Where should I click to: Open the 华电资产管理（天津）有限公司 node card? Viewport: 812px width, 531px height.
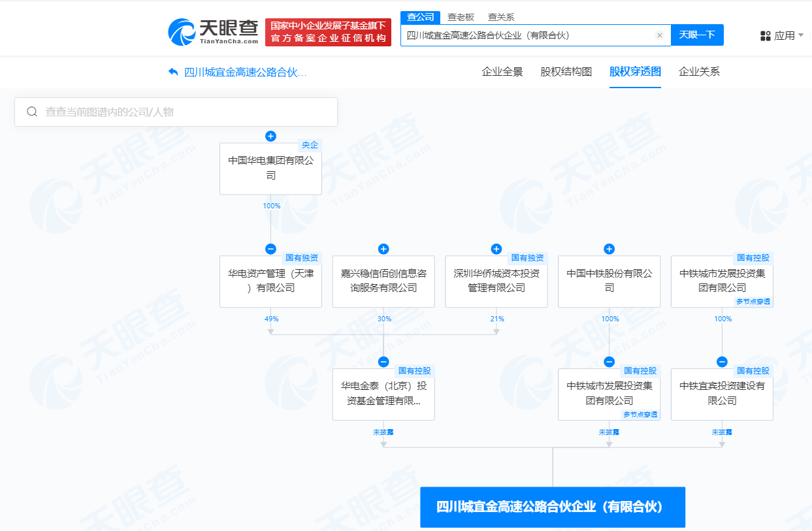[x=270, y=282]
